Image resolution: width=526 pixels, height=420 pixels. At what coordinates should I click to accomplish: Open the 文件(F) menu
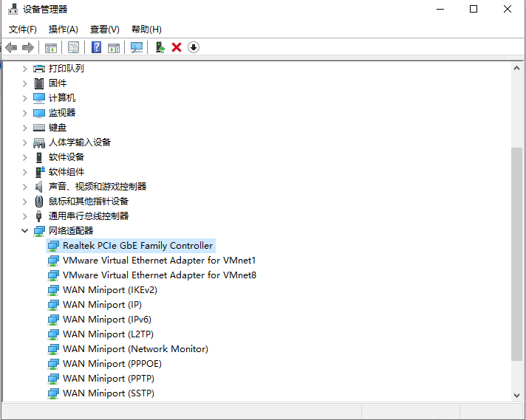pos(23,29)
